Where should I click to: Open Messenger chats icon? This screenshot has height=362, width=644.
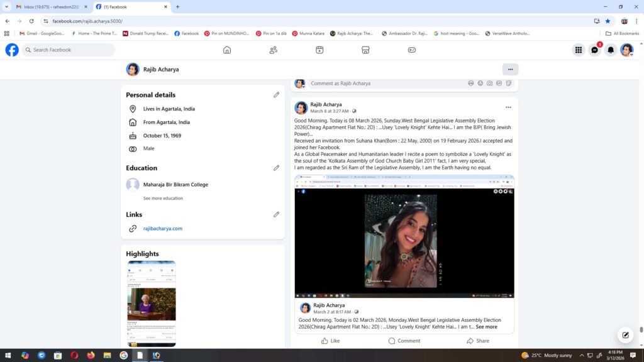594,50
